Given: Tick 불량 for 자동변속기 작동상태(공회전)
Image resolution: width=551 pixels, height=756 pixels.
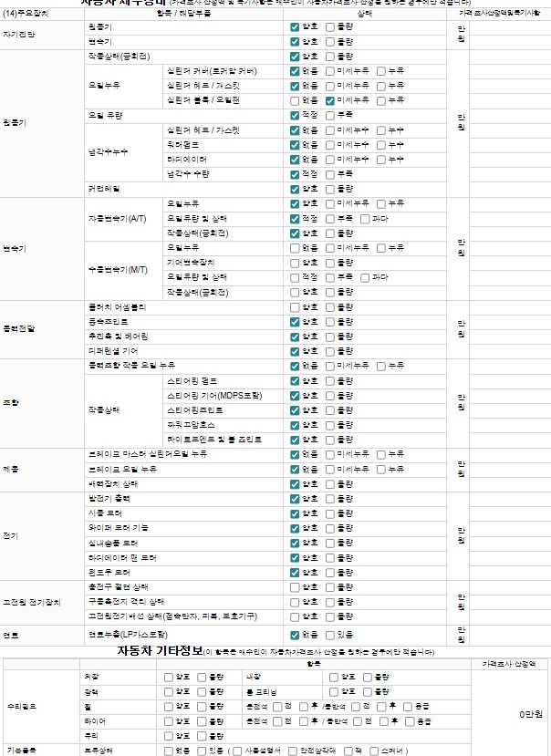Looking at the screenshot, I should tap(330, 233).
